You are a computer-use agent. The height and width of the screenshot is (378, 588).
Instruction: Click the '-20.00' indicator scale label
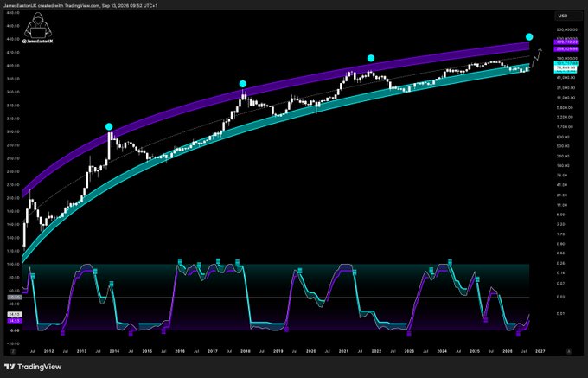tap(14, 343)
